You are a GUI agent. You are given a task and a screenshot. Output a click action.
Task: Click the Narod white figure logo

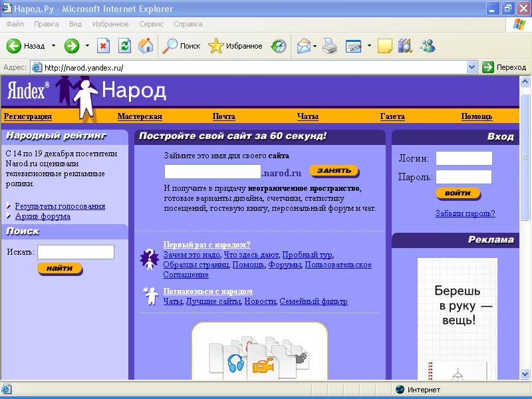point(86,99)
